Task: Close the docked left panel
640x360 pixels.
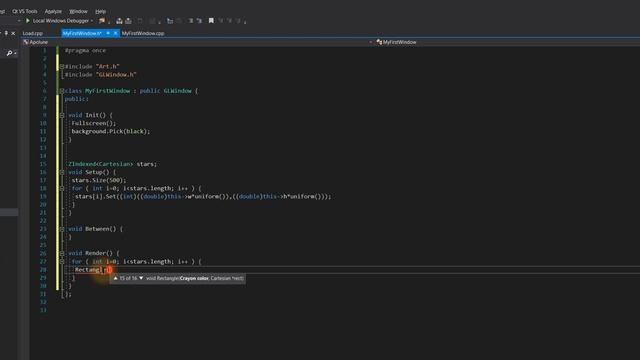Action: [x=13, y=33]
